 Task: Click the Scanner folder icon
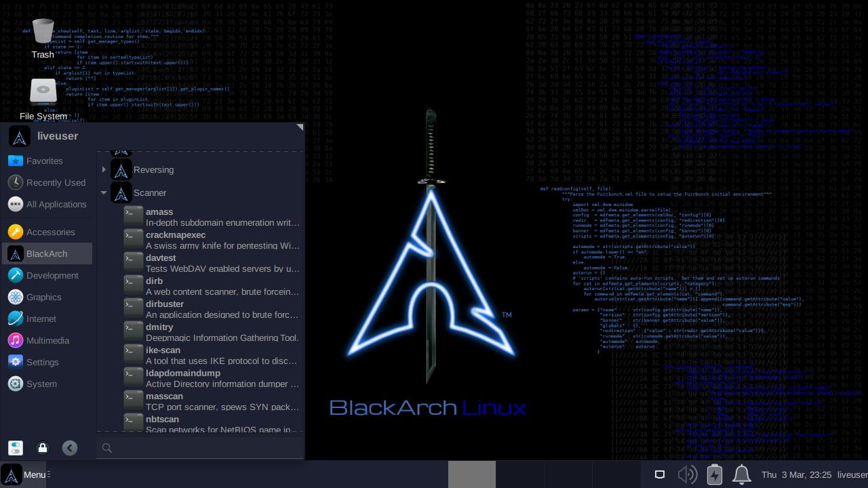(121, 193)
